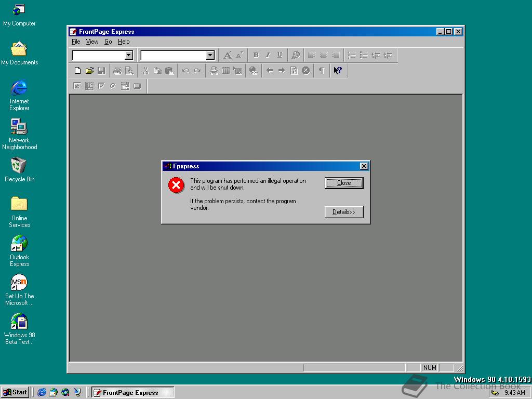Open the View menu
The image size is (532, 399).
[x=92, y=42]
